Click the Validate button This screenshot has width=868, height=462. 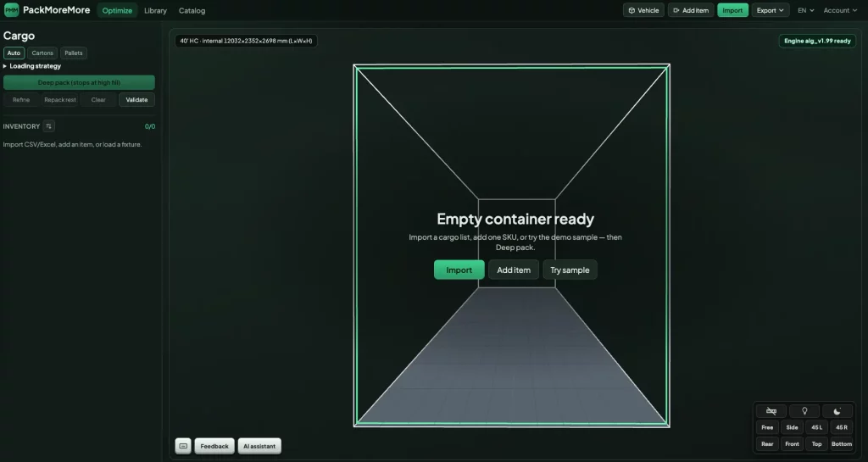coord(136,99)
